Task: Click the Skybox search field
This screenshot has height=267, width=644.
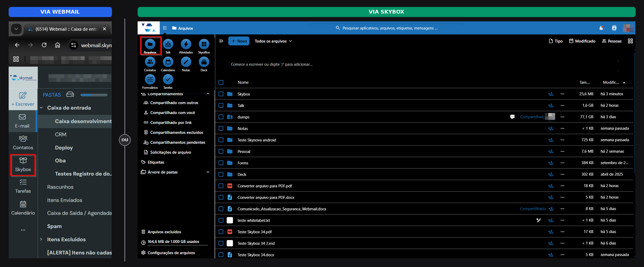Action: 387,28
